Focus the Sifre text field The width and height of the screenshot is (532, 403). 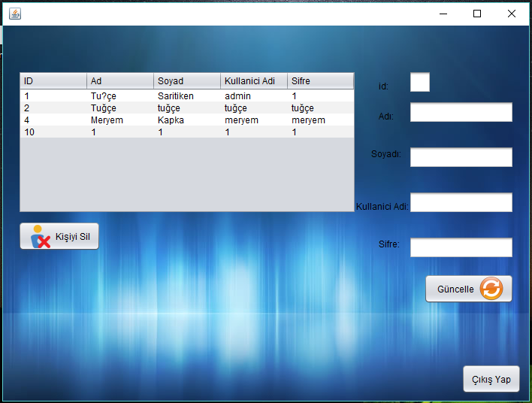(x=461, y=247)
